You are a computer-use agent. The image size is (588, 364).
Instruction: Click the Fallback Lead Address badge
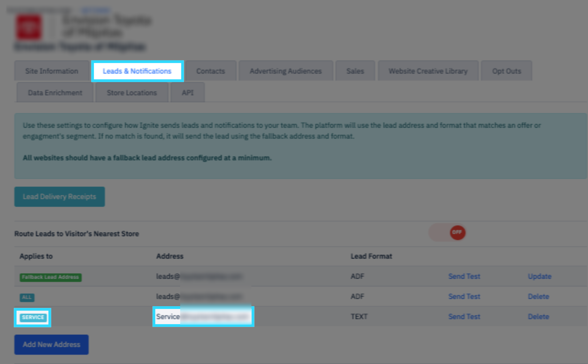tap(50, 277)
